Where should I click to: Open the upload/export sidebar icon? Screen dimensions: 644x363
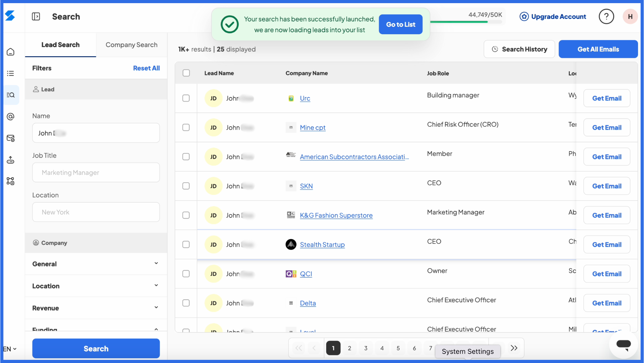[x=10, y=160]
